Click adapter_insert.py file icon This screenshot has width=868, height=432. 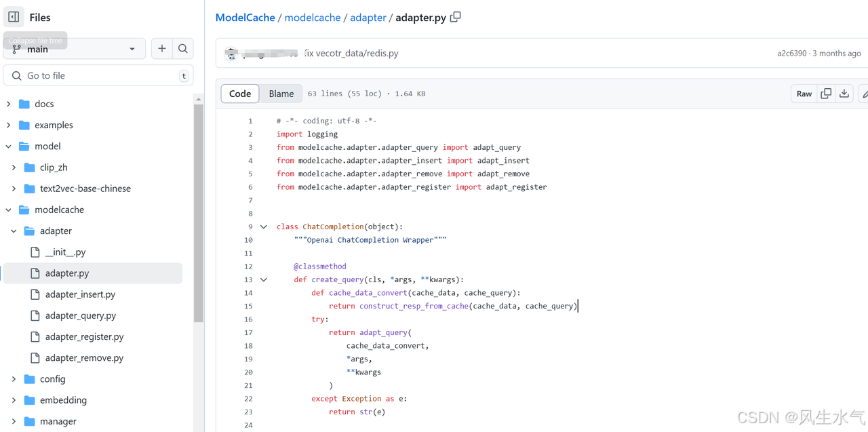35,294
